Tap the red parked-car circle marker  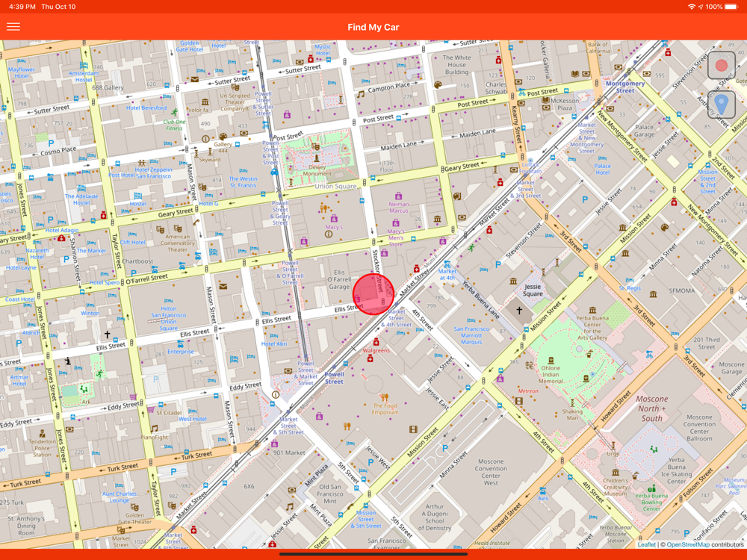tap(373, 293)
